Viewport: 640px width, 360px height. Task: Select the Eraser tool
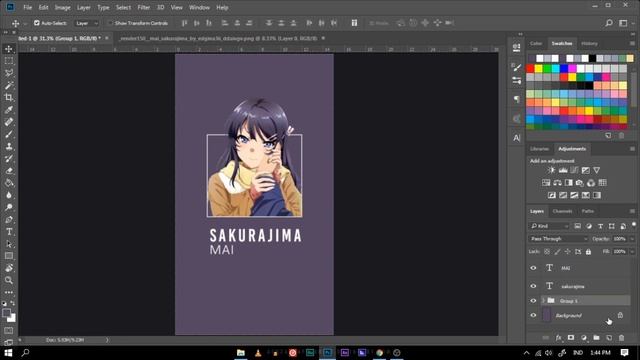9,171
